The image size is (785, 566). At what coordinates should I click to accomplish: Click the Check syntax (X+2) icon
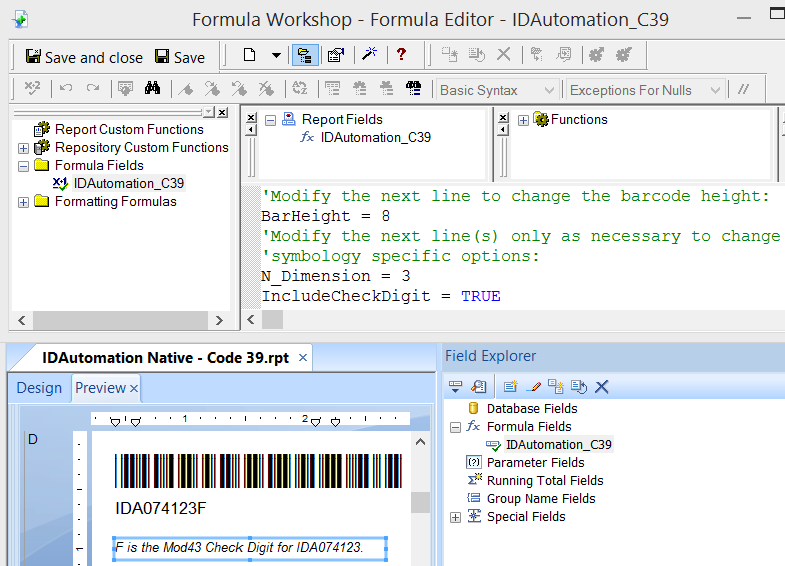(x=33, y=89)
